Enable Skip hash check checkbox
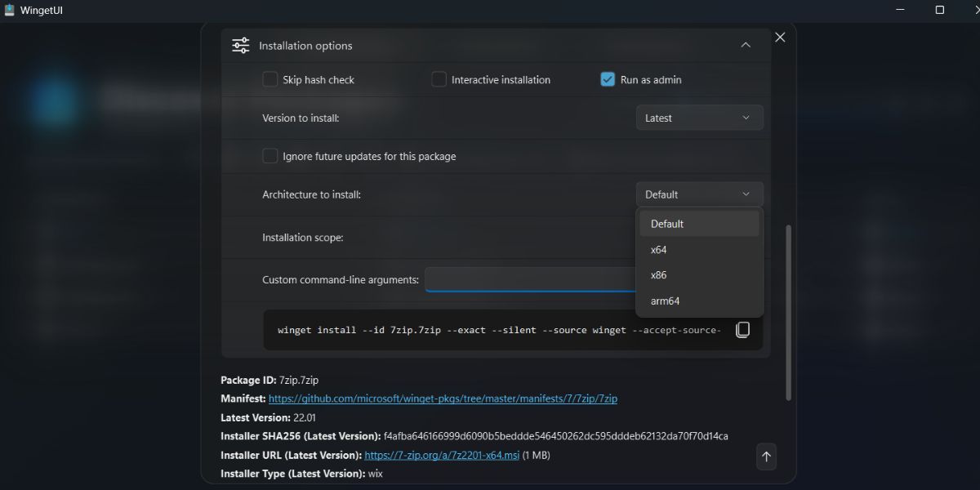This screenshot has height=490, width=980. 270,79
